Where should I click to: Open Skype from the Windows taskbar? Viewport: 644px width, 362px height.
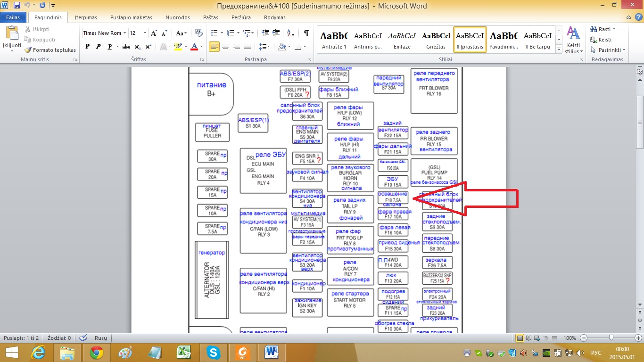tap(213, 352)
